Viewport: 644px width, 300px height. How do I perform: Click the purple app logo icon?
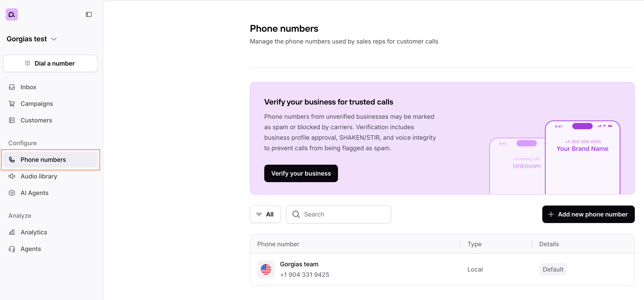click(12, 14)
